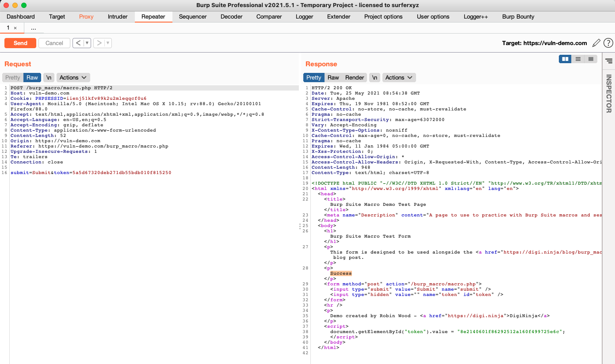
Task: Open the Extender tab
Action: point(339,17)
